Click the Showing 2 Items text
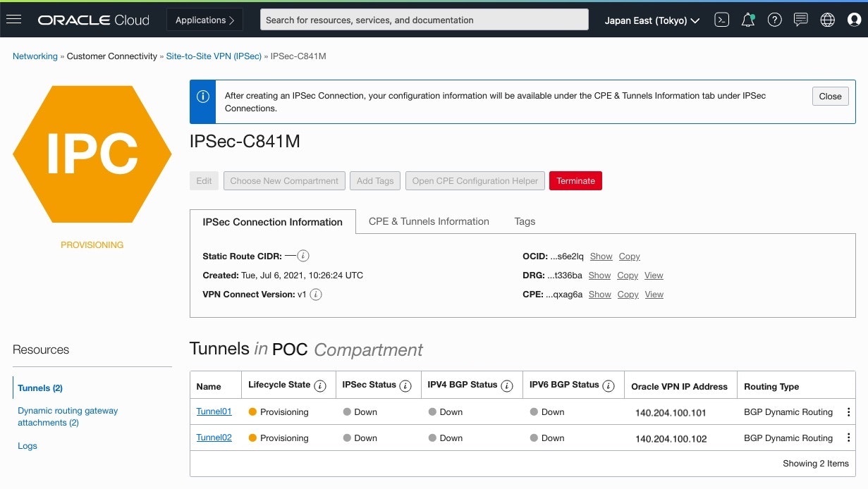Screen dimensions: 868x489 (x=816, y=464)
